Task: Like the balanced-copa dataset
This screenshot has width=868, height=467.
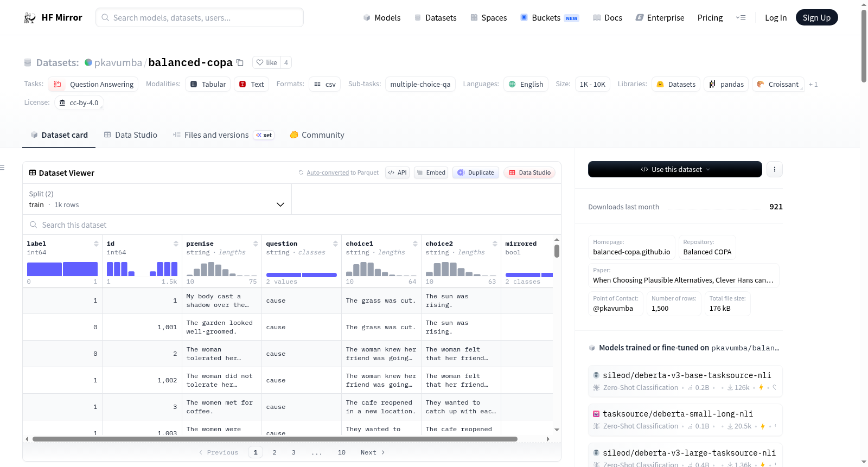Action: click(266, 62)
